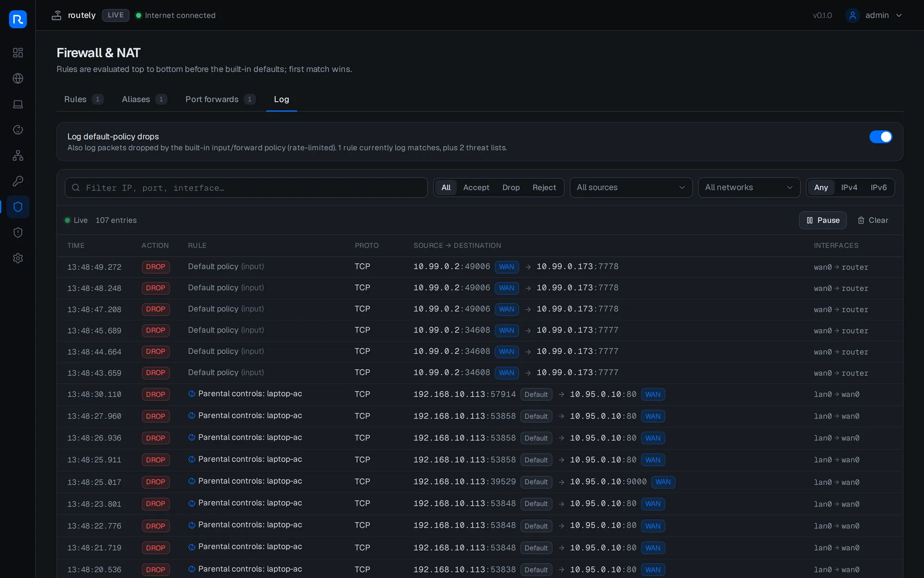
Task: Open the key VPN icon in sidebar
Action: 18,181
